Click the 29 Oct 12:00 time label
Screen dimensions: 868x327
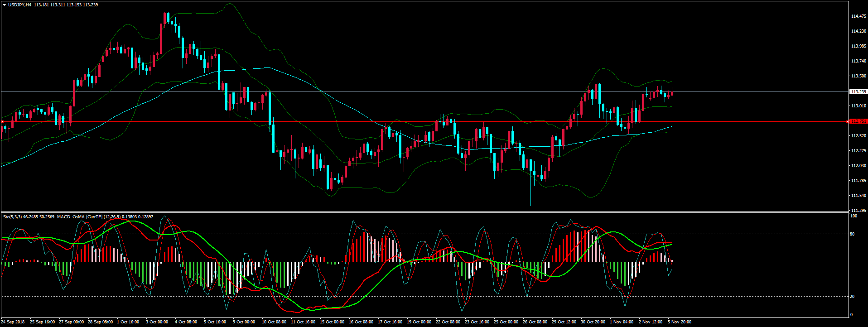pos(564,322)
